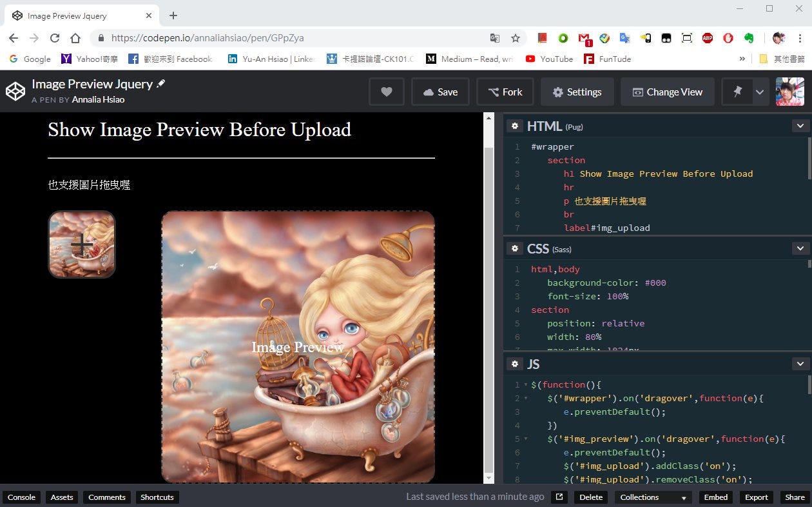
Task: Click the large Image Preview drop area
Action: tap(298, 346)
